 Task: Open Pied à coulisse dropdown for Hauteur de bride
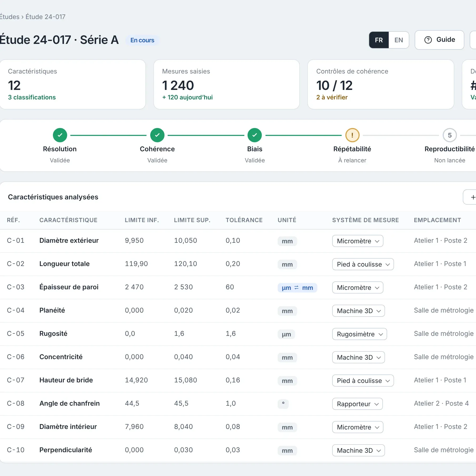coord(363,381)
